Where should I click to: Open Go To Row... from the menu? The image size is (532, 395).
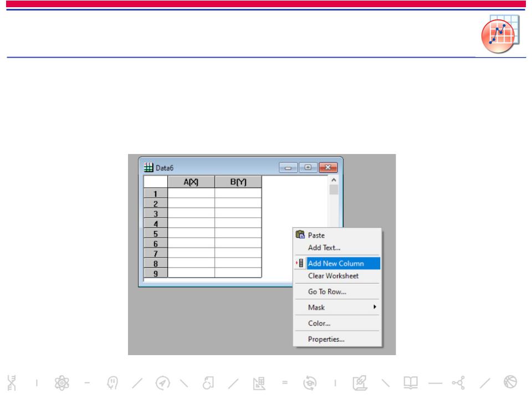click(x=337, y=291)
